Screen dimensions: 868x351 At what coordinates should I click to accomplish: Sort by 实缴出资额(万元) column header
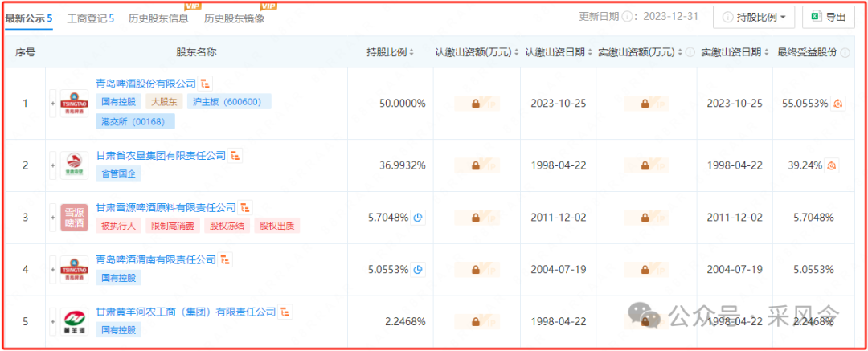640,52
